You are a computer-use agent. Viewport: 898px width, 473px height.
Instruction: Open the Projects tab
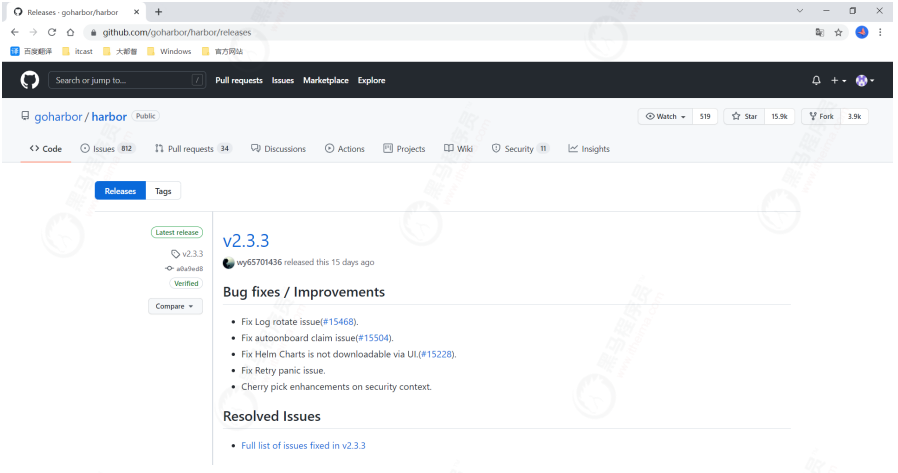click(404, 149)
